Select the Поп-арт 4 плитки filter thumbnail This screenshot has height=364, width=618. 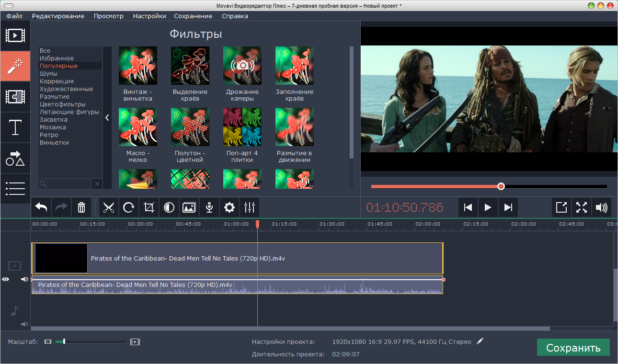(x=242, y=127)
